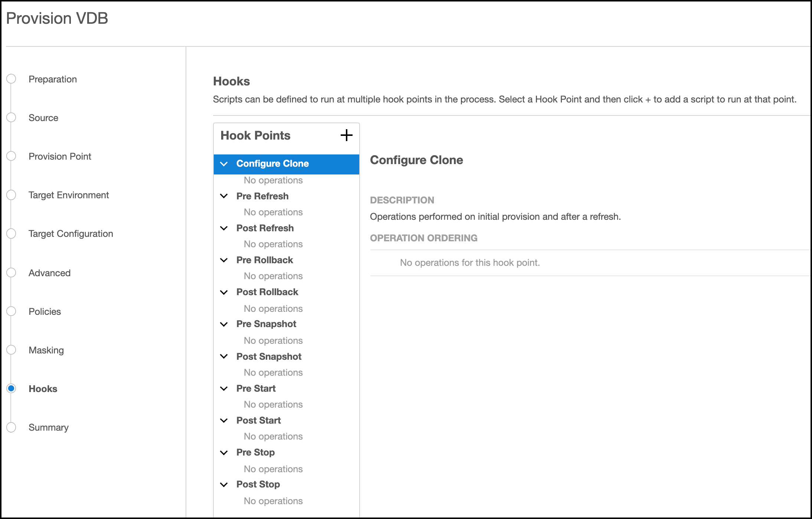Collapse the Pre Refresh chevron
812x519 pixels.
[224, 196]
